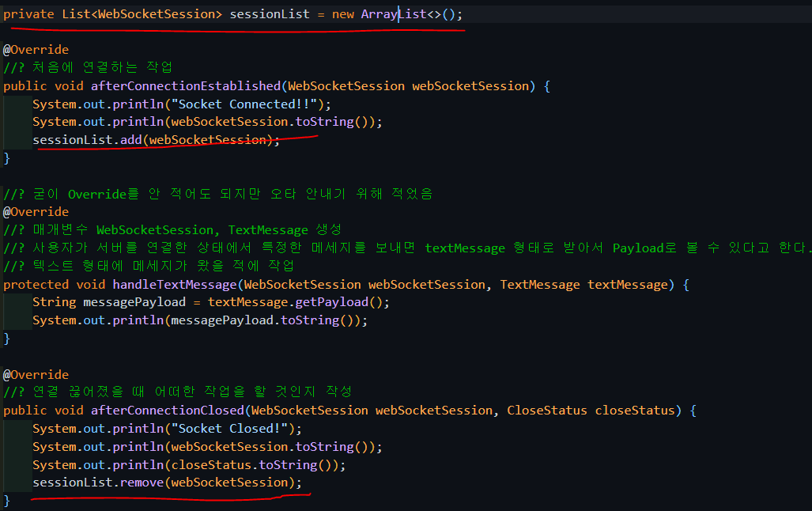The image size is (812, 511).
Task: Click the 'CloseStatus closeStatus' parameter
Action: 591,411
